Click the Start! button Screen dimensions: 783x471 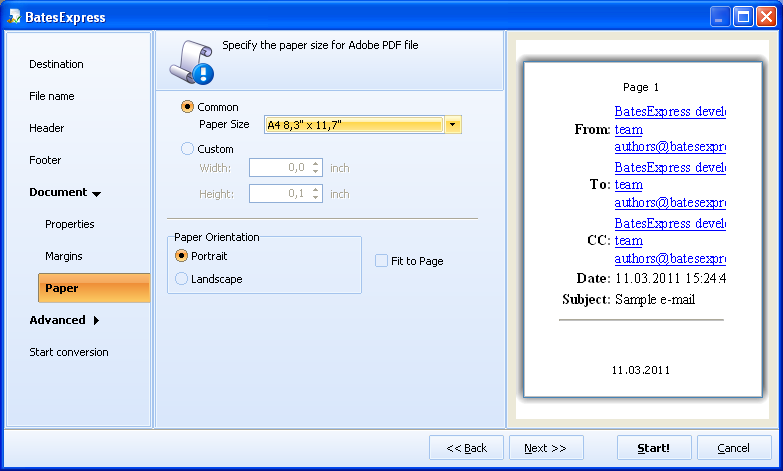click(x=654, y=448)
